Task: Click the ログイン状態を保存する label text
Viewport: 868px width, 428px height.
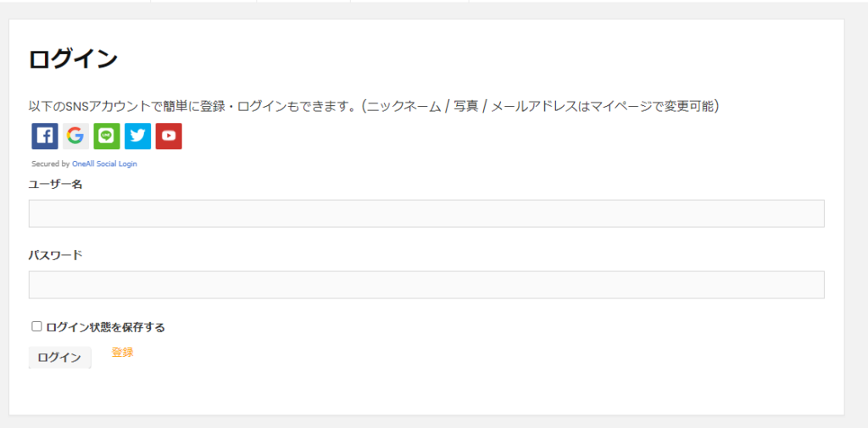Action: 105,327
